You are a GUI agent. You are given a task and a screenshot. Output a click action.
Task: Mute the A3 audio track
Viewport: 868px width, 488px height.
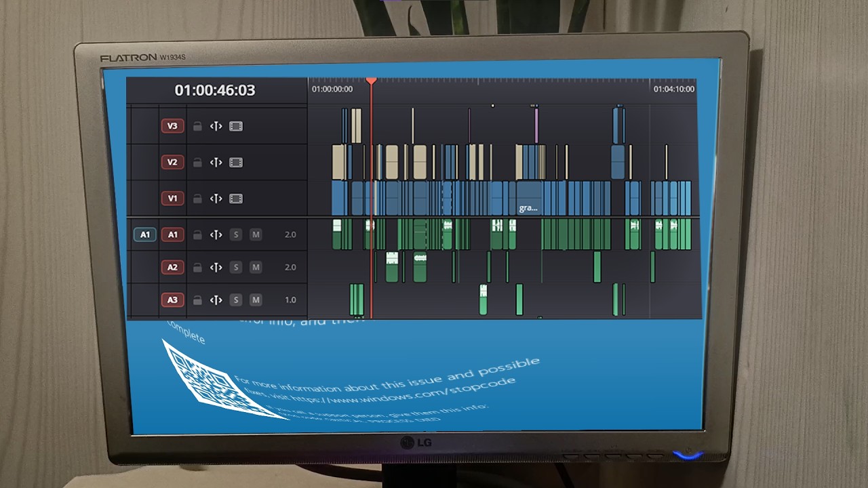(256, 300)
